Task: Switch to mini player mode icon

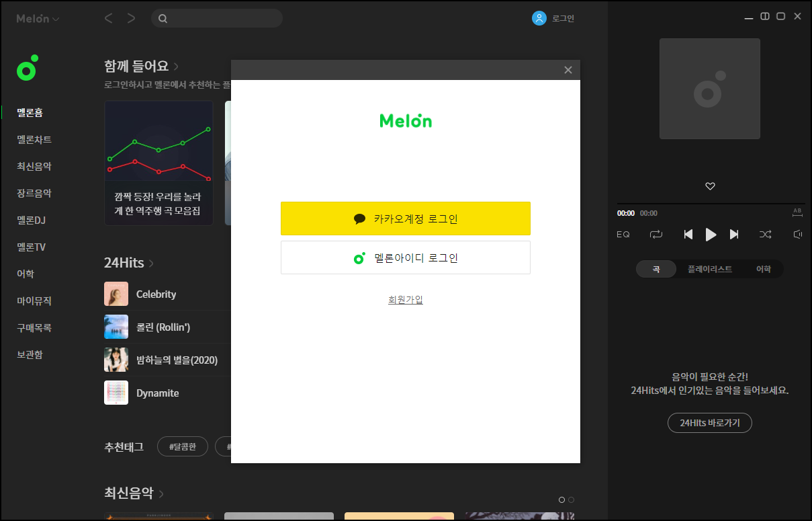Action: [x=765, y=16]
